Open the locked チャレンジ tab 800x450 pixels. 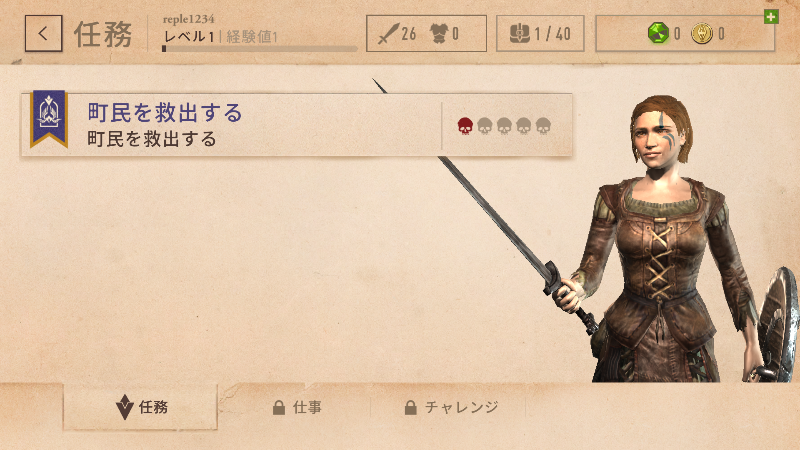pyautogui.click(x=451, y=407)
